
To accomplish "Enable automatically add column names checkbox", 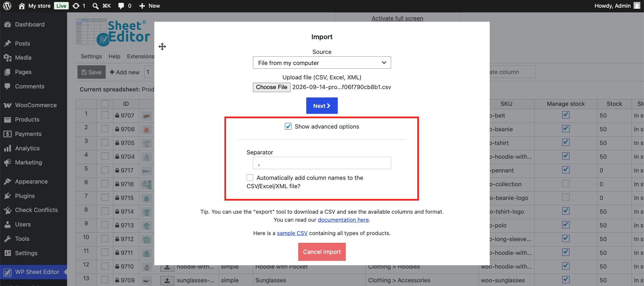I will point(250,177).
